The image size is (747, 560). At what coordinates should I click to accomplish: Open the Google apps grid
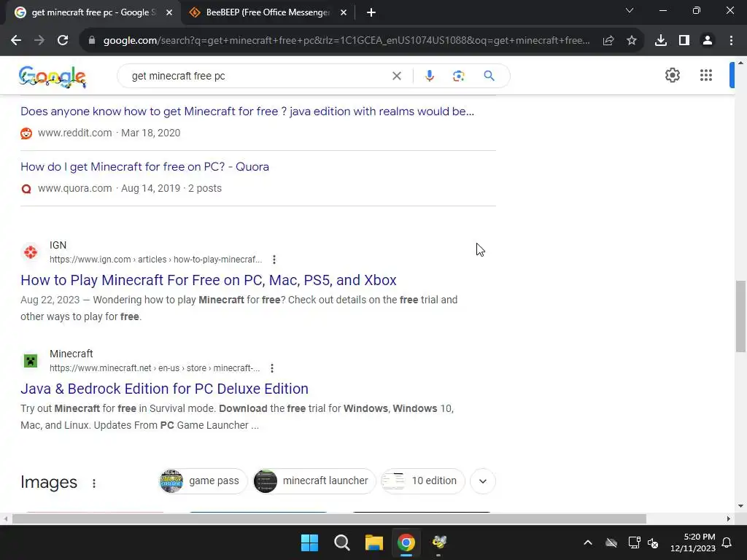(x=706, y=75)
